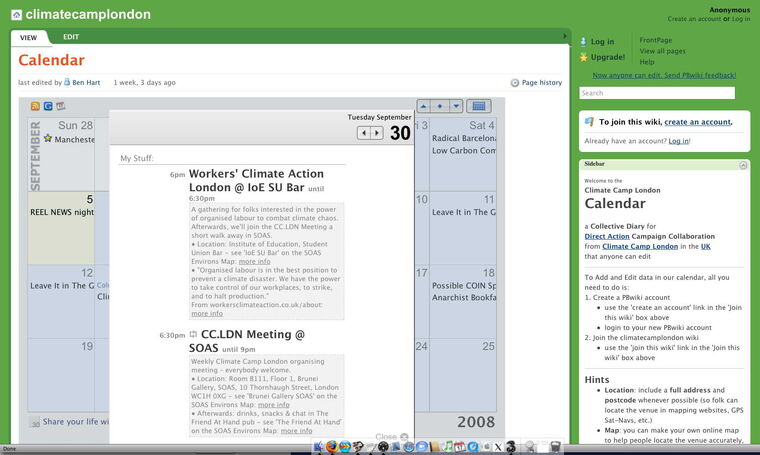760x455 pixels.
Task: Open Low Carbon event on Sat 4
Action: point(464,151)
